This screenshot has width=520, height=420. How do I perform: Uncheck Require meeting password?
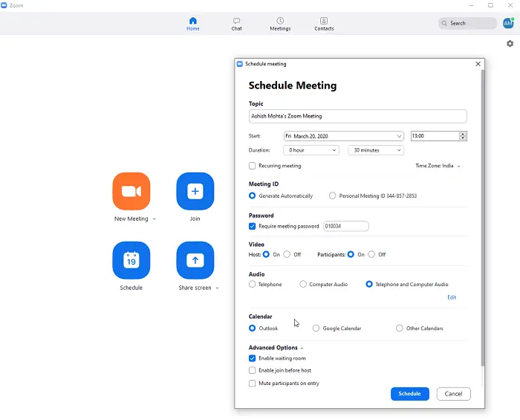[252, 226]
